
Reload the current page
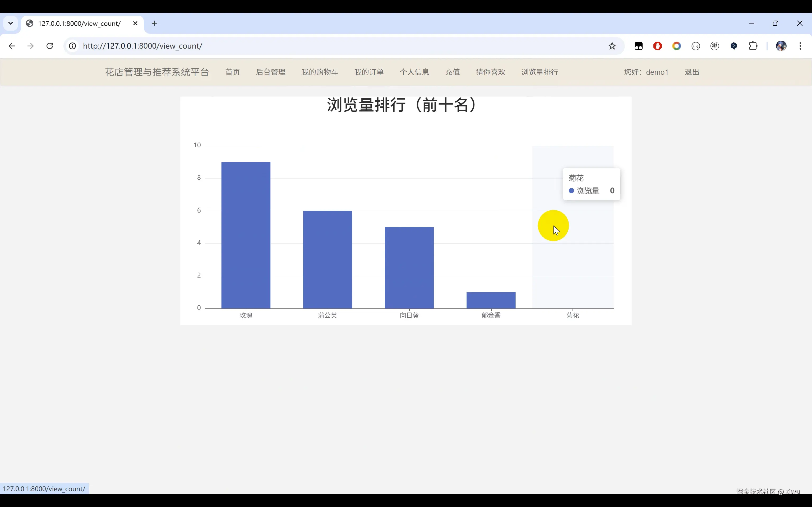[x=50, y=46]
